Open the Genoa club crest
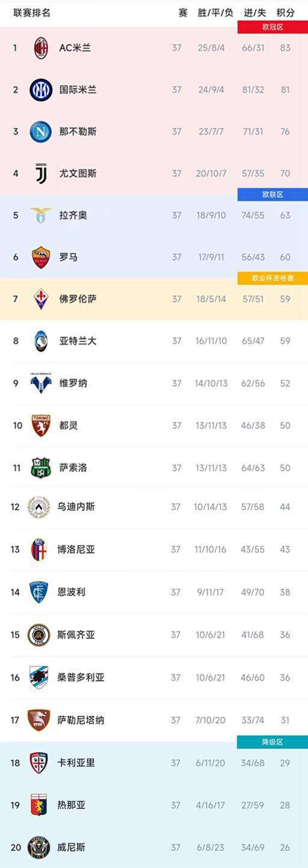The width and height of the screenshot is (308, 868). [x=39, y=805]
